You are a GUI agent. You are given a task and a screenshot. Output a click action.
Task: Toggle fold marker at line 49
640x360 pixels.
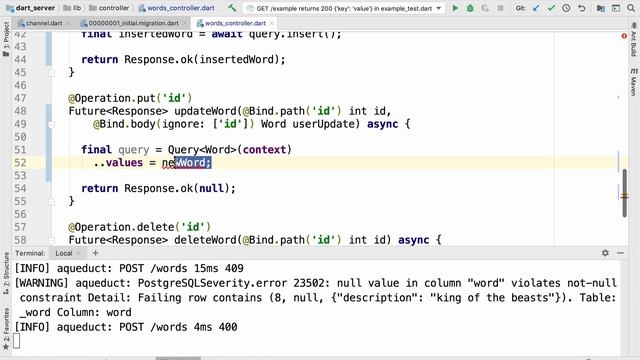click(x=51, y=124)
